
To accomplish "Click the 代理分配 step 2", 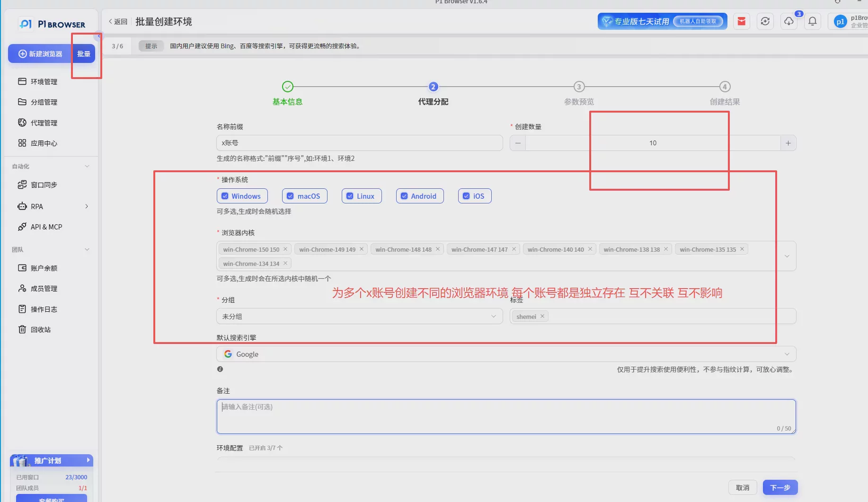I will tap(433, 94).
